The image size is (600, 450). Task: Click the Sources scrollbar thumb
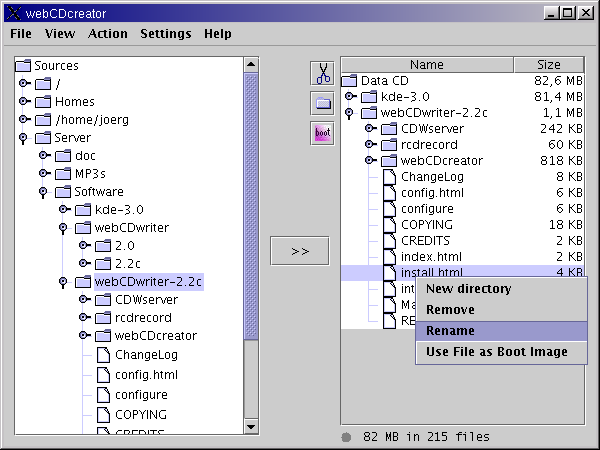click(251, 206)
